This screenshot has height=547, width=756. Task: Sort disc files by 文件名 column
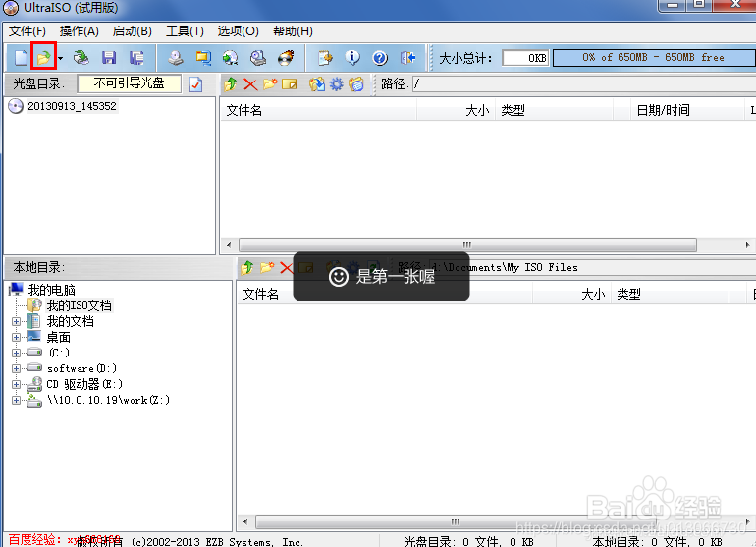[318, 110]
